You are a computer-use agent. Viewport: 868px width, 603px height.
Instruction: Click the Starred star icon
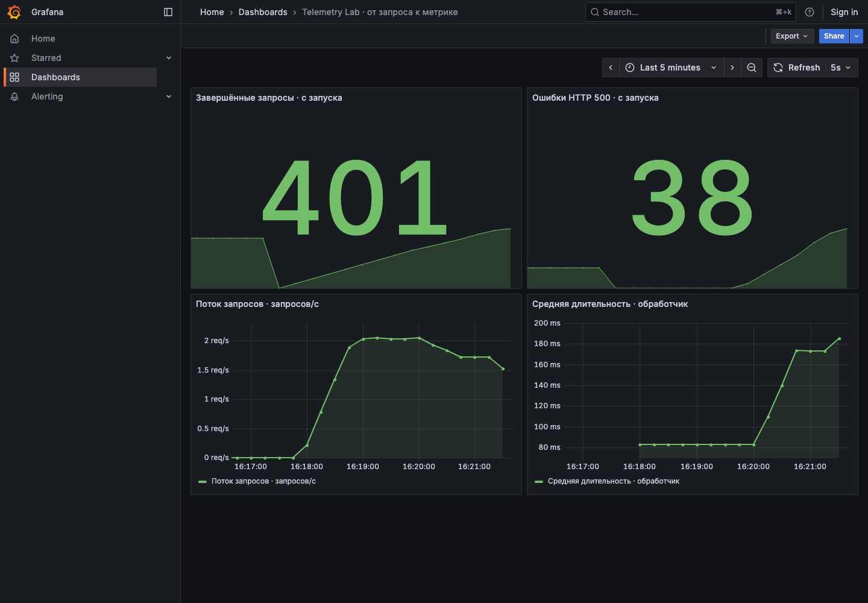(14, 58)
